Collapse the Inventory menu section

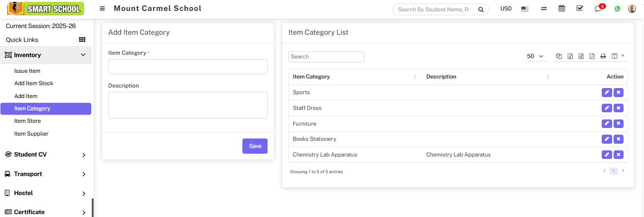coord(46,55)
